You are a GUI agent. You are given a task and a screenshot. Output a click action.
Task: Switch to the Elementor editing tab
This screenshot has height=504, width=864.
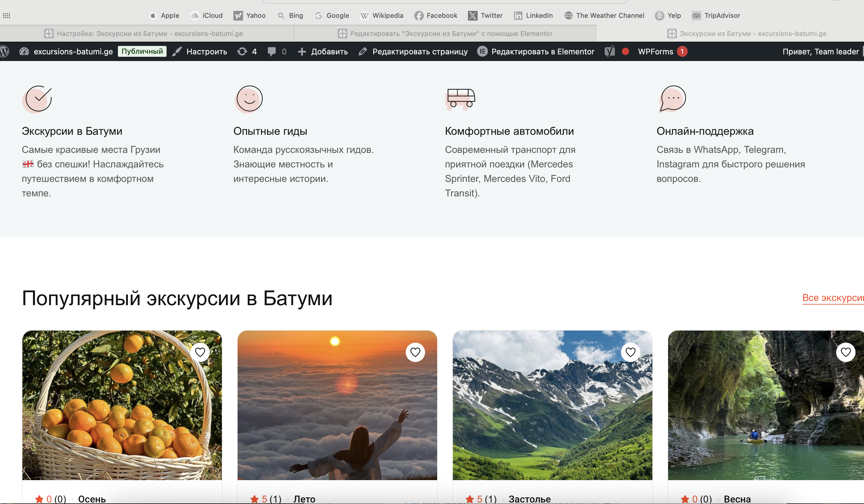[445, 34]
